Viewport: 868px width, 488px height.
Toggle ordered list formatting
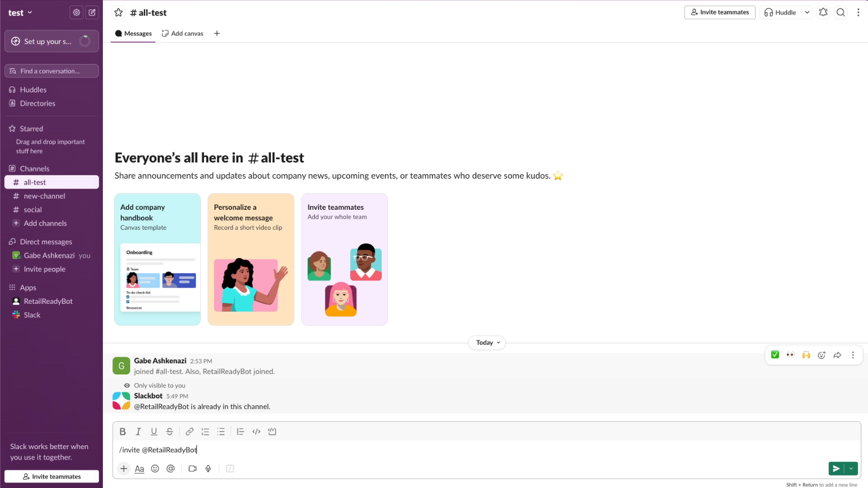click(x=205, y=431)
